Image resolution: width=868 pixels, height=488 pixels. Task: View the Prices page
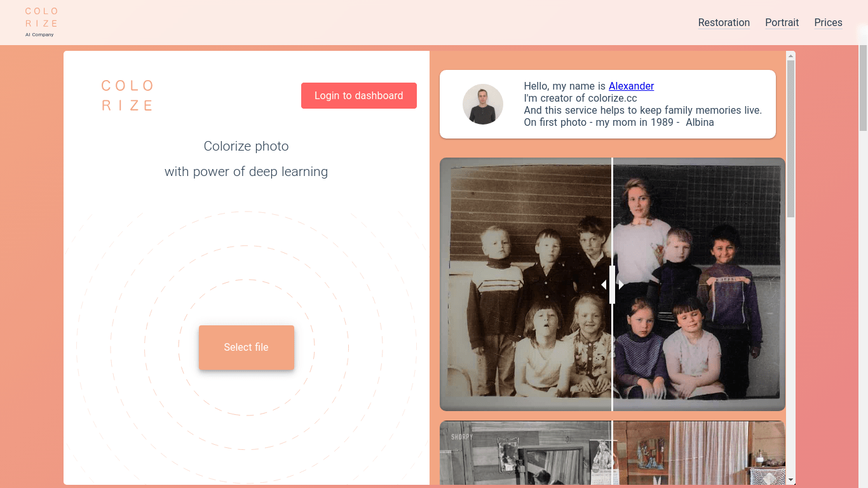828,22
